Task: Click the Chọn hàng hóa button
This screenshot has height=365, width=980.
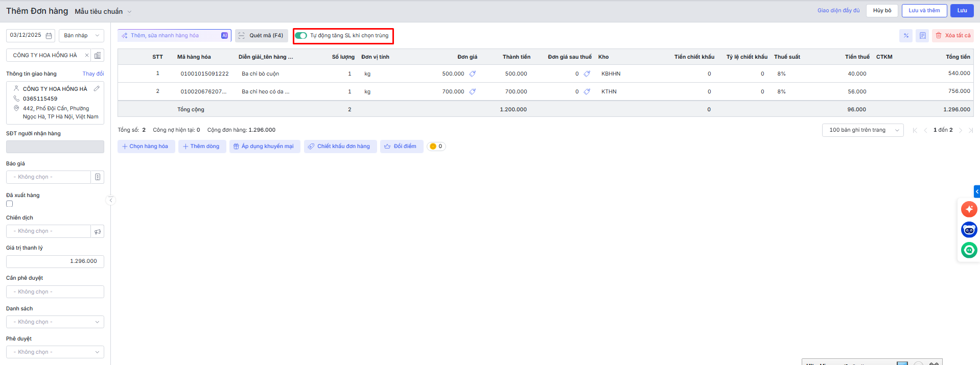Action: point(146,147)
